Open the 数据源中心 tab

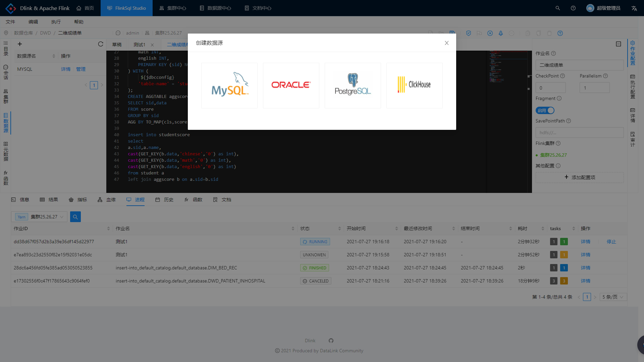tap(215, 8)
